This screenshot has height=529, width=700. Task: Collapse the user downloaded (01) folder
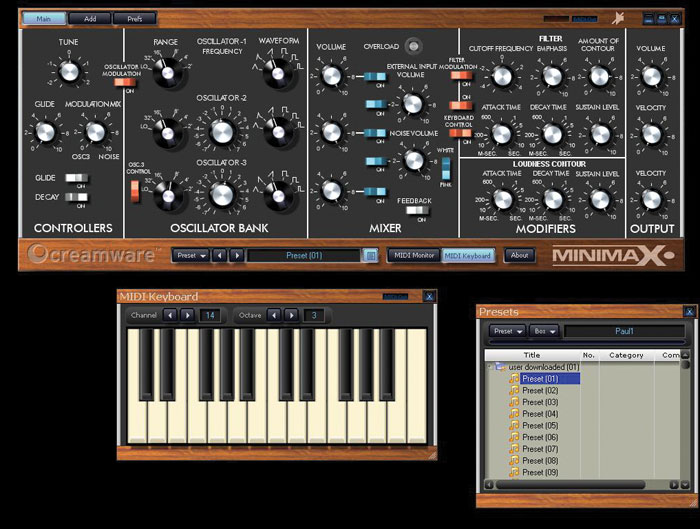coord(489,367)
